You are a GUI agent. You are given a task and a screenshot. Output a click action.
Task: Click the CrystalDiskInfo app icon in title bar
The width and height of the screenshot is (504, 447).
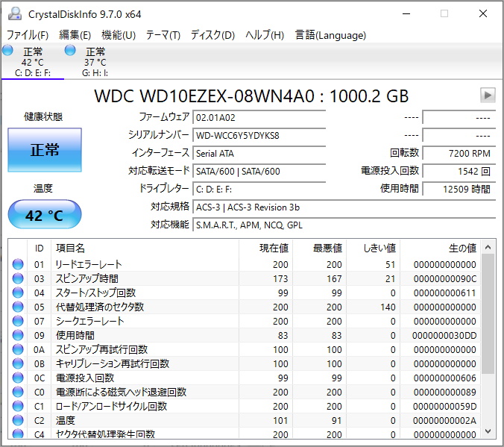coord(15,14)
